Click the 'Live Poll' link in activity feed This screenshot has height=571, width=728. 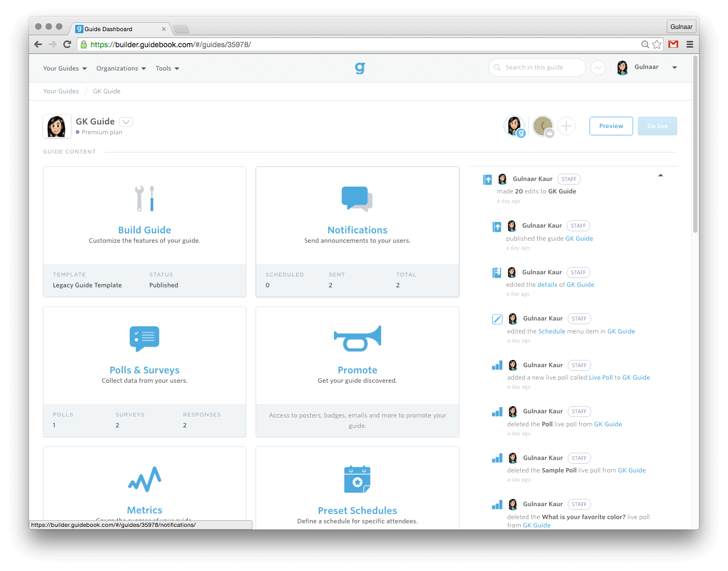point(601,378)
